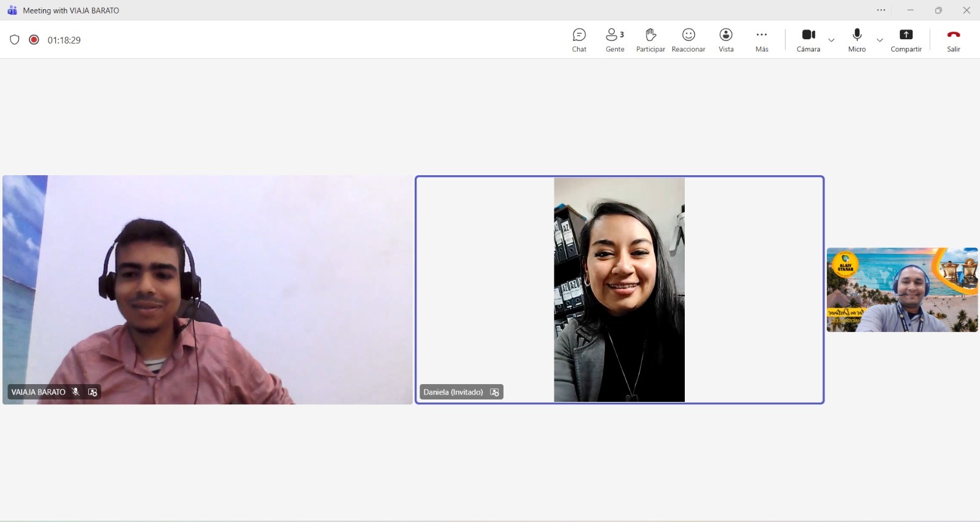Open the title bar three-dot menu
The image size is (980, 522).
pyautogui.click(x=881, y=10)
